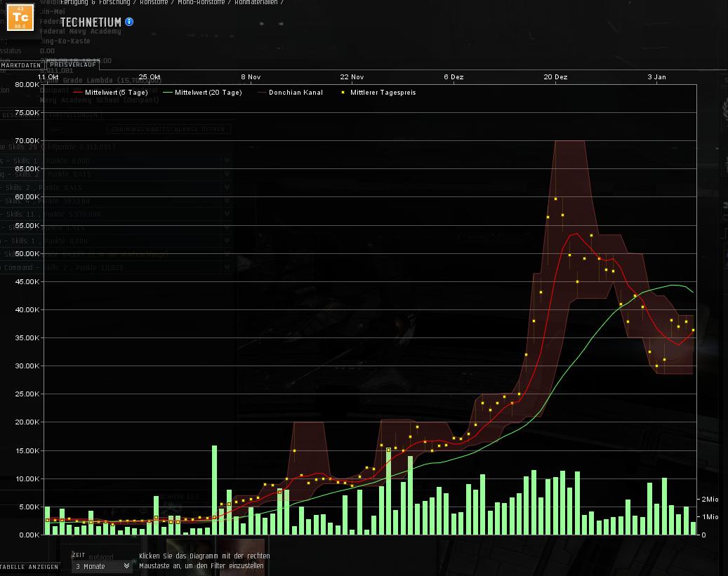This screenshot has width=728, height=576.
Task: Toggle the Mittlerer Tagespreis legend entry
Action: point(378,93)
